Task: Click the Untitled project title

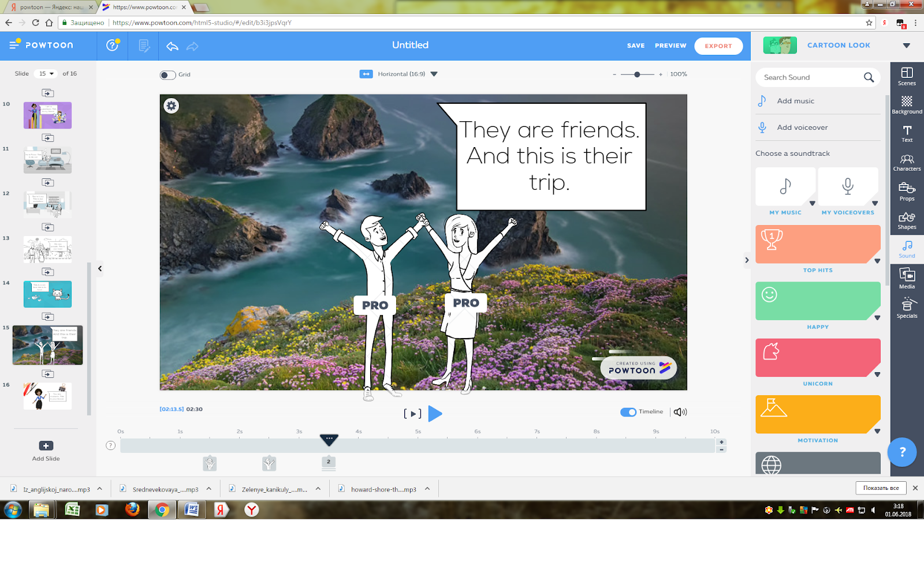Action: click(410, 45)
